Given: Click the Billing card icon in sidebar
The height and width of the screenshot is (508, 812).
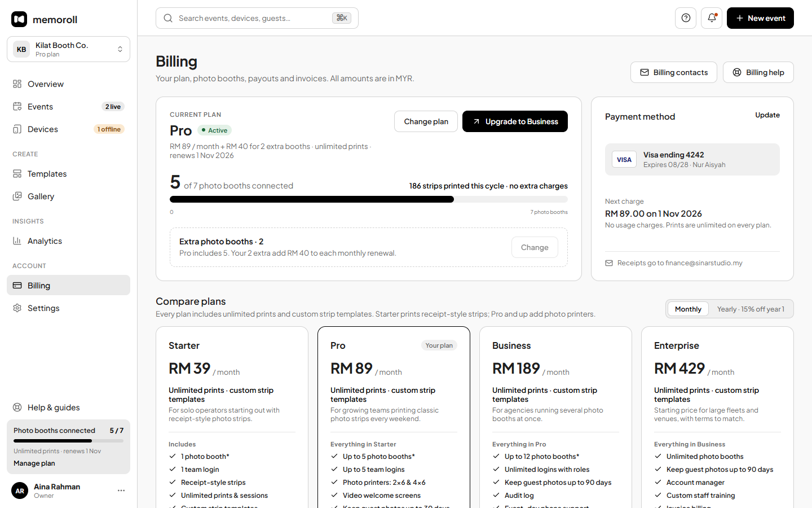Looking at the screenshot, I should [17, 286].
